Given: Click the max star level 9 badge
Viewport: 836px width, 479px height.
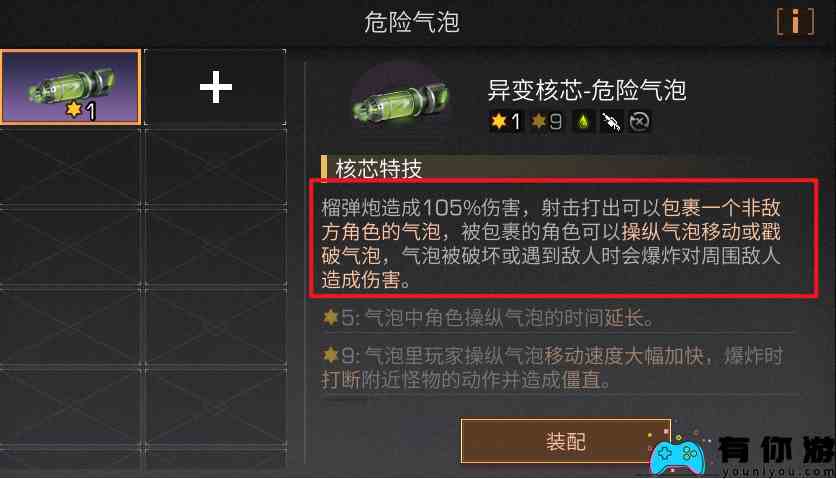Looking at the screenshot, I should [547, 122].
